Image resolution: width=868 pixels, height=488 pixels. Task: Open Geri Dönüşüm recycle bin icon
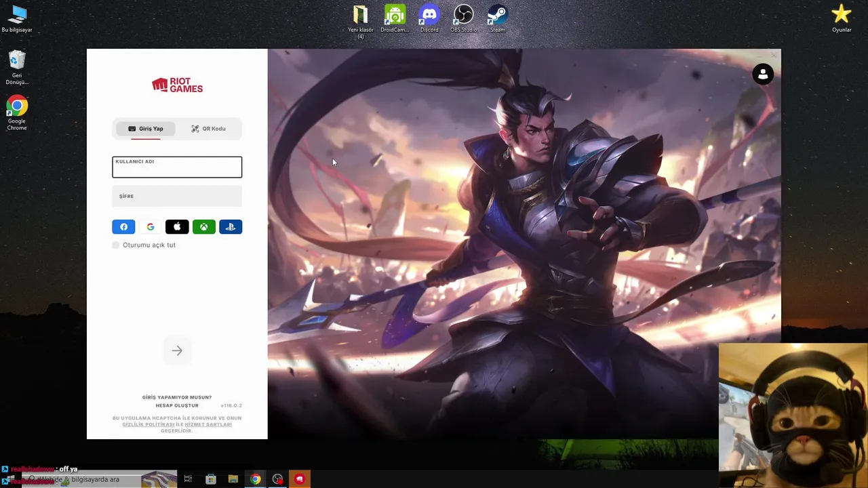[x=17, y=68]
